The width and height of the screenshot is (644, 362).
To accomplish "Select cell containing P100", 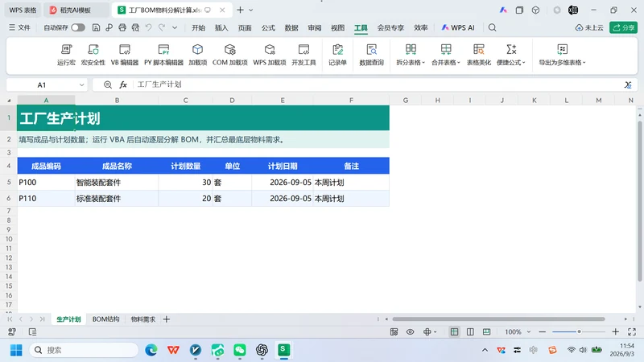I will pyautogui.click(x=46, y=183).
